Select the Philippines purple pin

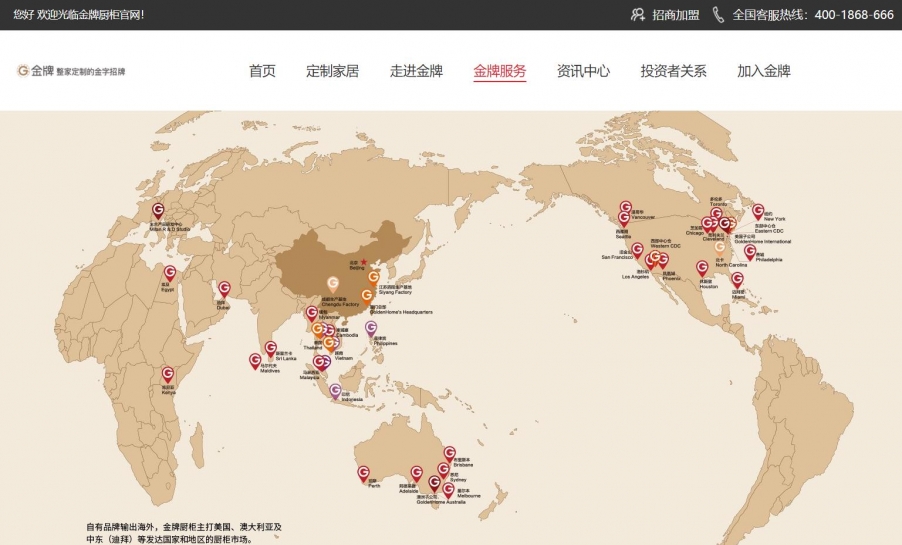pos(371,329)
